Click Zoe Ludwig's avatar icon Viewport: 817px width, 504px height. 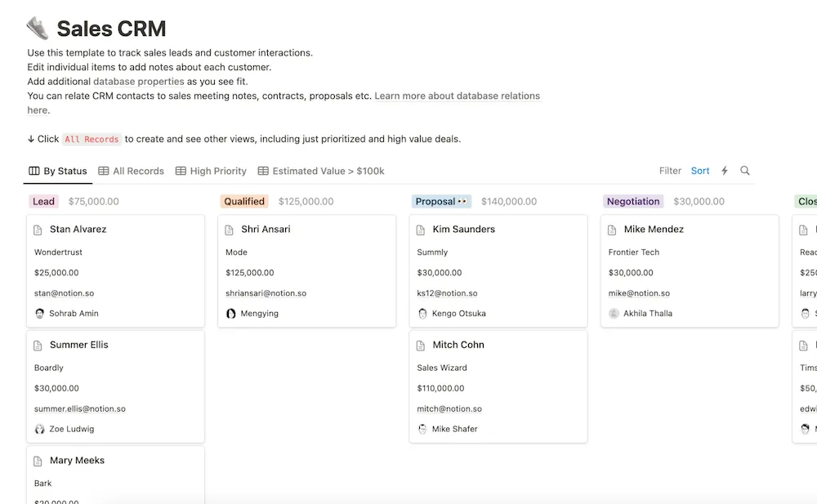click(40, 428)
